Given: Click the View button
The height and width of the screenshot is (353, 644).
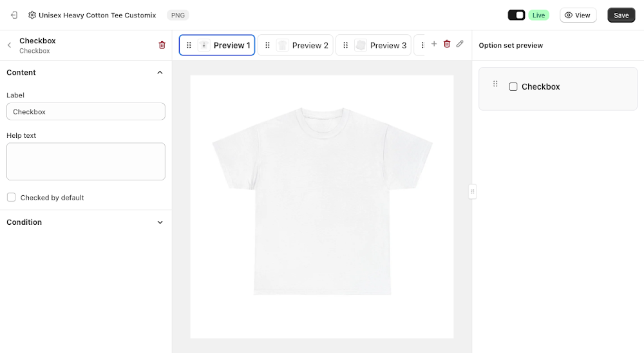Looking at the screenshot, I should click(578, 15).
